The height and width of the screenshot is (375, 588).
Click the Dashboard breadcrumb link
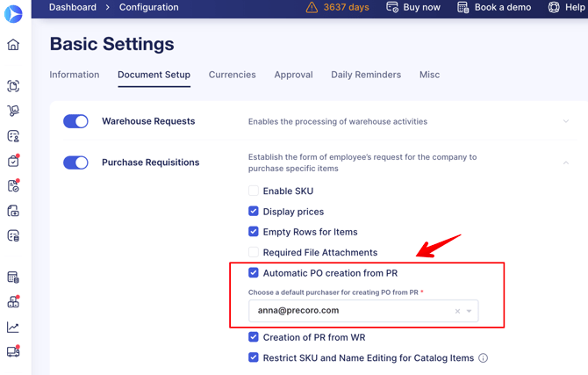pyautogui.click(x=72, y=7)
